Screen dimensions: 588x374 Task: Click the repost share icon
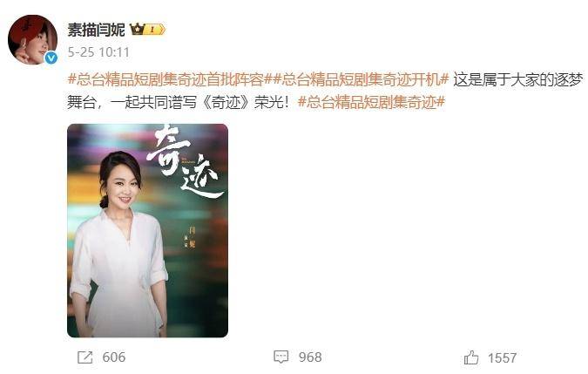[x=84, y=357]
